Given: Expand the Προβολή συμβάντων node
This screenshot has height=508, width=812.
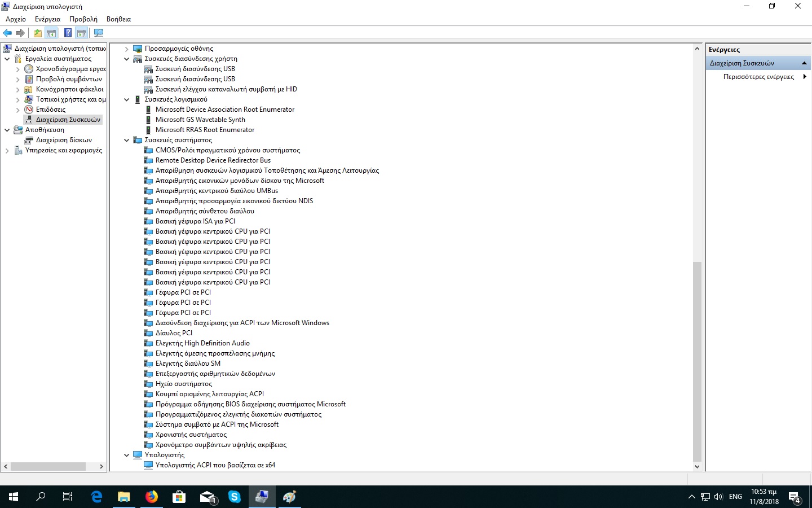Looking at the screenshot, I should (x=17, y=79).
